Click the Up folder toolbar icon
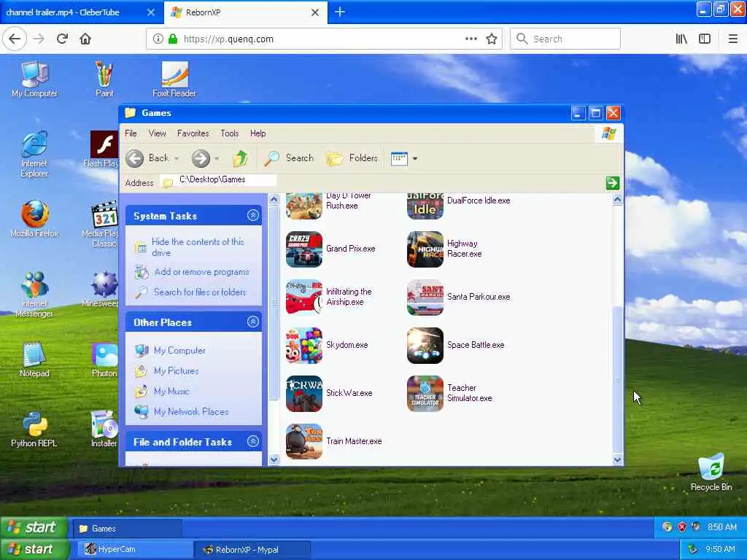Screen dimensions: 747x560 point(241,158)
